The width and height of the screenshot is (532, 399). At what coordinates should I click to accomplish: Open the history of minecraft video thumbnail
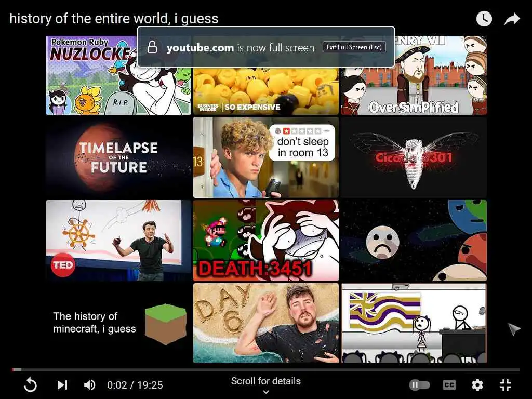pyautogui.click(x=118, y=323)
